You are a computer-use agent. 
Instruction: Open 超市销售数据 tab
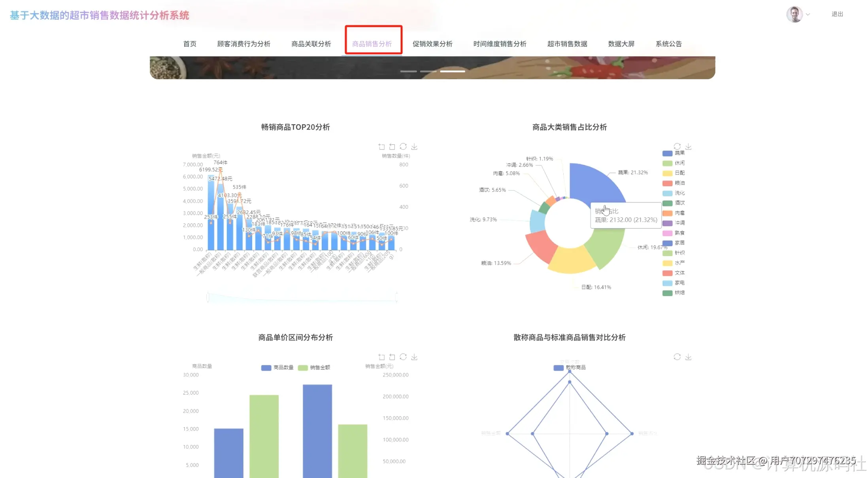click(x=567, y=44)
